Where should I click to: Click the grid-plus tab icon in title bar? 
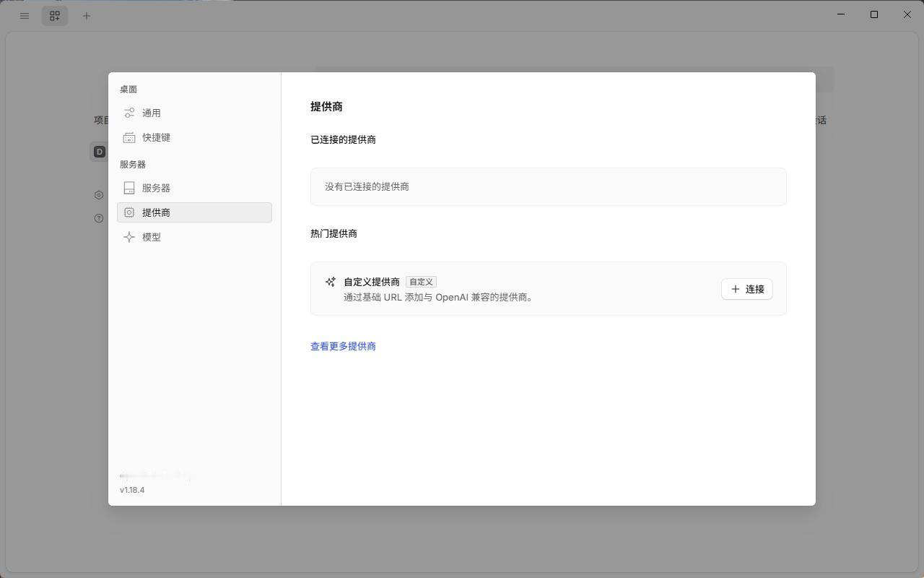(x=55, y=15)
